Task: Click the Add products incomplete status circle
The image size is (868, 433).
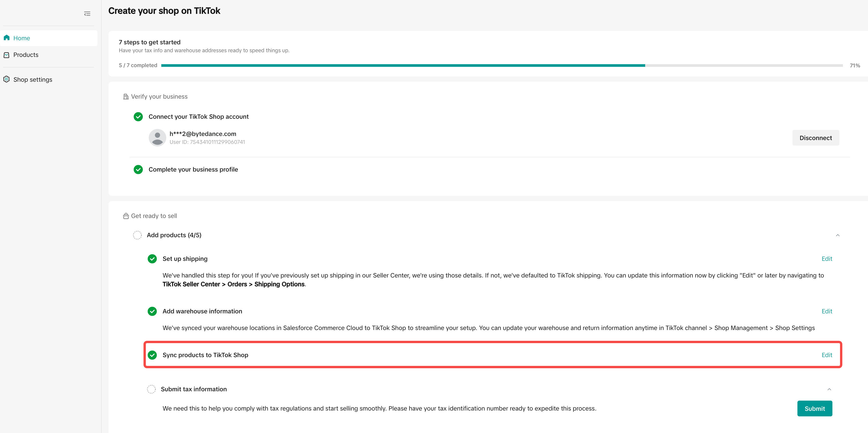Action: [137, 235]
